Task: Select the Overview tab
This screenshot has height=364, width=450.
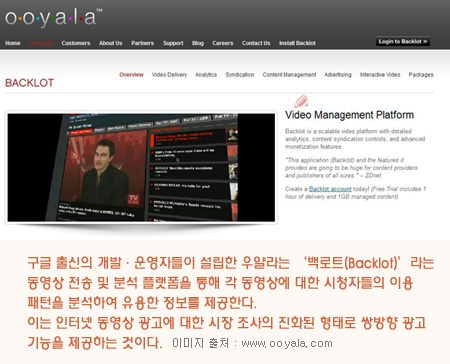Action: pos(131,75)
